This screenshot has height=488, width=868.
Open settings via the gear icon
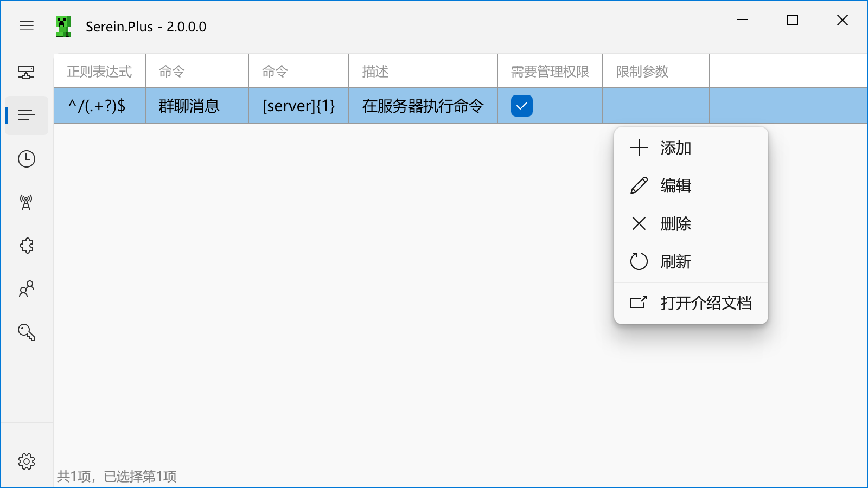26,461
